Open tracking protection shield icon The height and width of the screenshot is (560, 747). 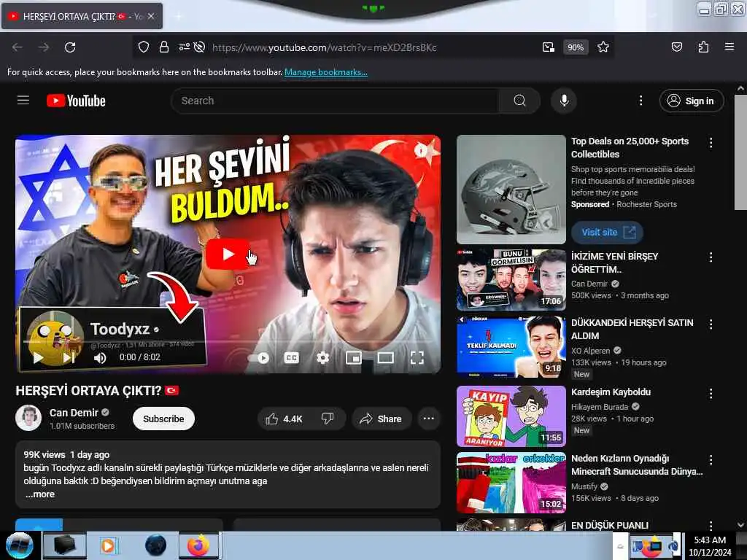tap(144, 47)
